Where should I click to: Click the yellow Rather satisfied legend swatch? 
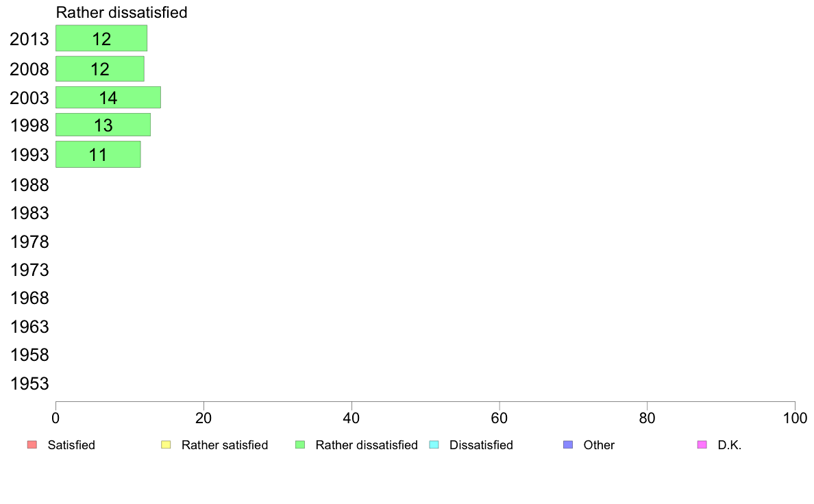click(x=166, y=445)
